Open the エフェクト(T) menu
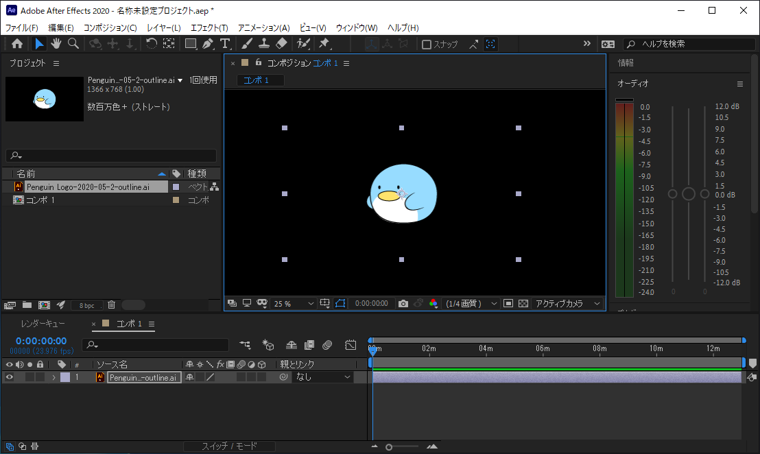Image resolution: width=760 pixels, height=454 pixels. click(209, 28)
